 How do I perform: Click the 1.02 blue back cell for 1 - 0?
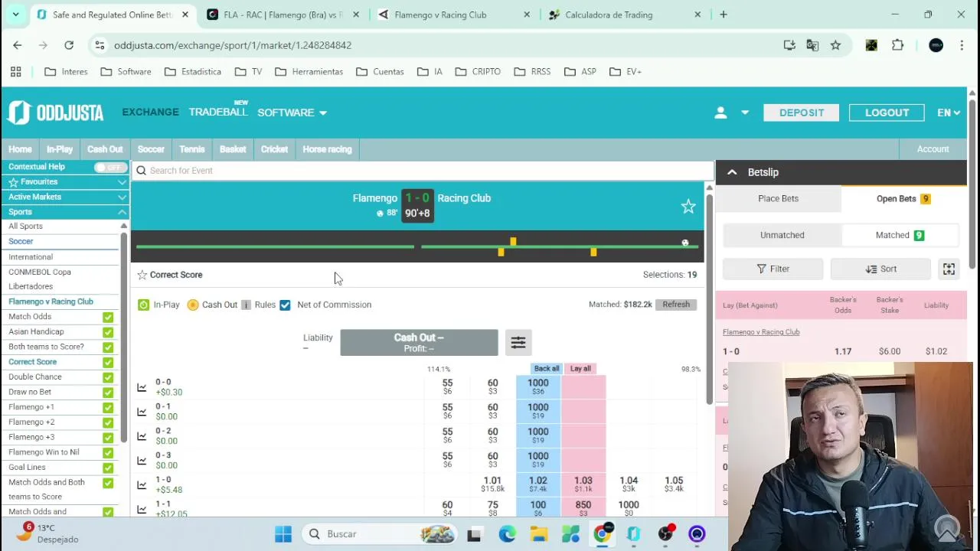(538, 485)
